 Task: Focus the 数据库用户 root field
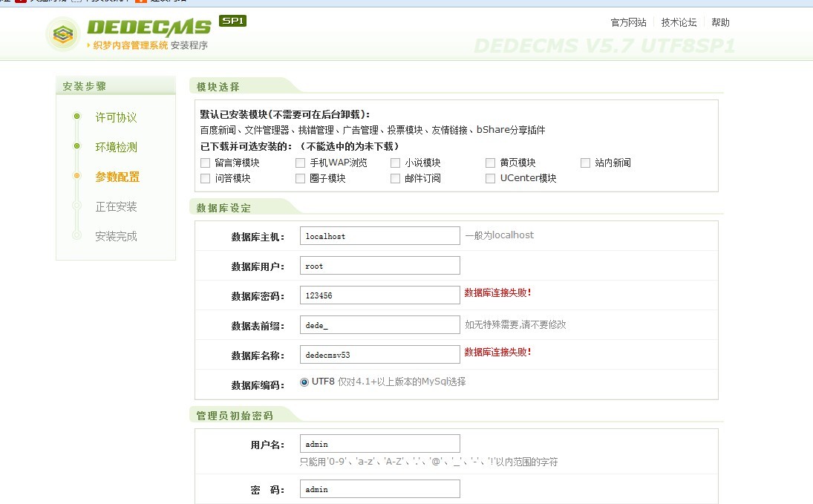(x=379, y=266)
